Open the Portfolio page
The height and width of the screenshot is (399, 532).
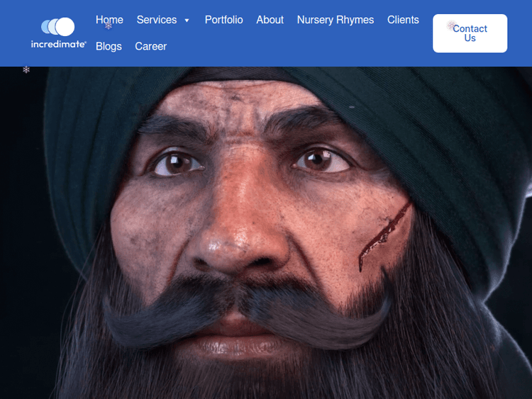[223, 20]
